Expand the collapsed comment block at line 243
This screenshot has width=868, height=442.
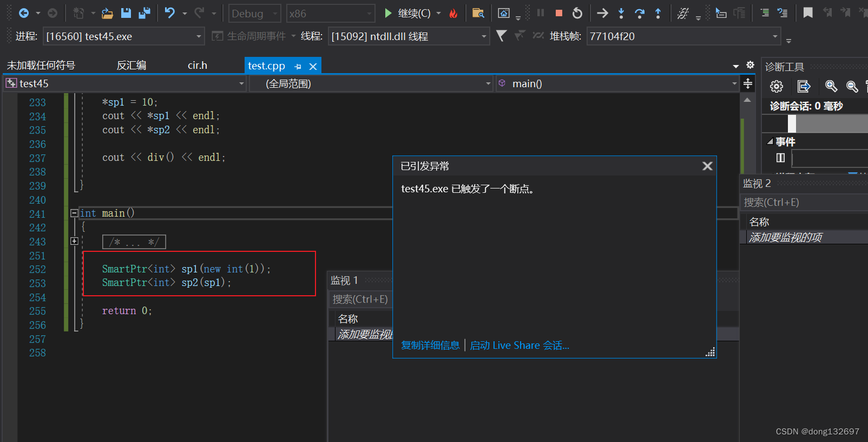point(74,241)
